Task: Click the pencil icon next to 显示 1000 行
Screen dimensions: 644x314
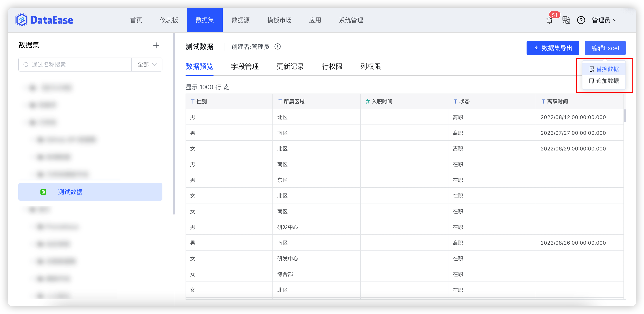Action: (227, 87)
